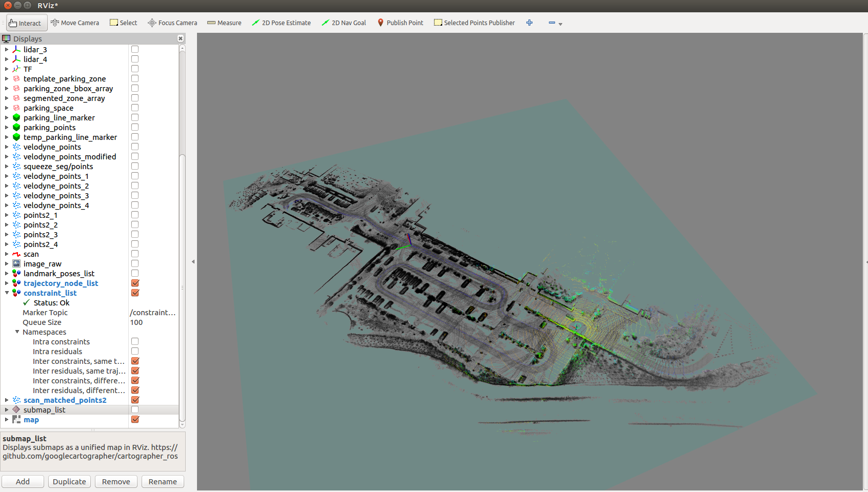Open the Selected Points Publisher tool
The image size is (868, 492).
coord(474,23)
